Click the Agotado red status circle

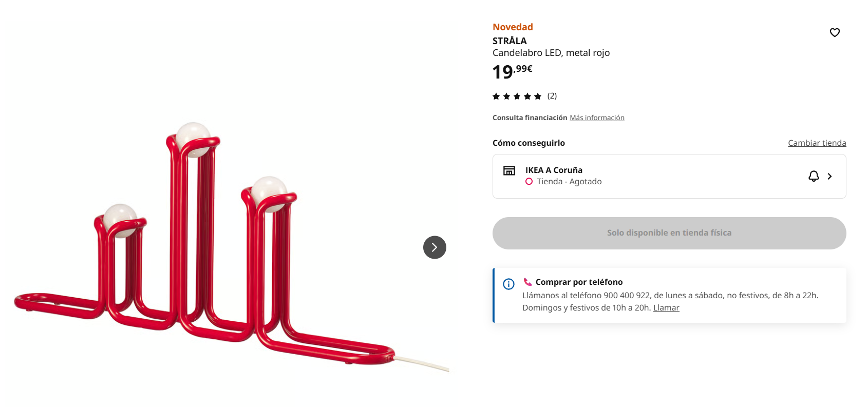click(x=529, y=181)
